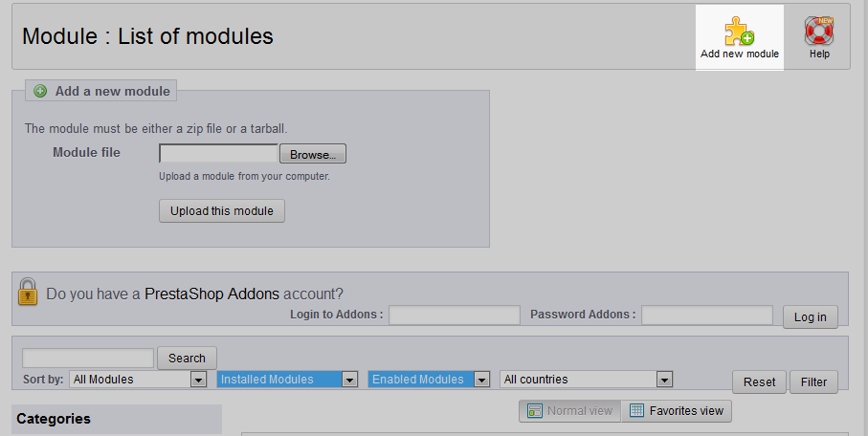The width and height of the screenshot is (868, 436).
Task: Click Upload this module button
Action: click(x=222, y=210)
